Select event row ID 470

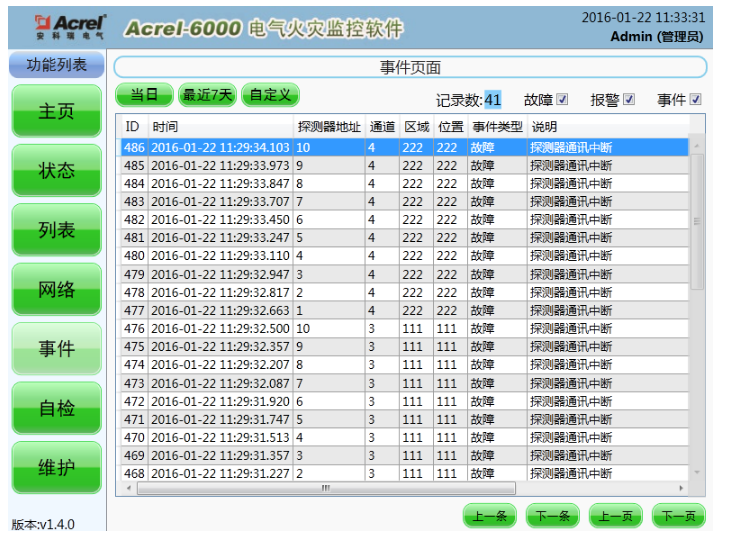coord(404,438)
